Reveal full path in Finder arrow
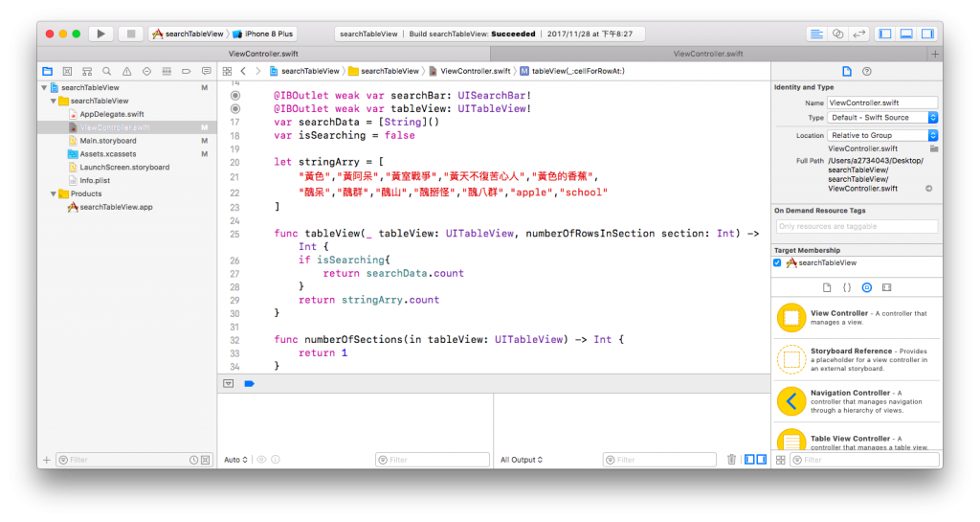The image size is (980, 522). [928, 188]
